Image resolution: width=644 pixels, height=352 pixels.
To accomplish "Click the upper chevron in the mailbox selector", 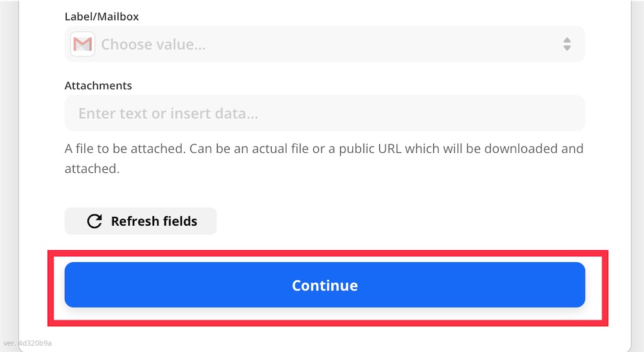I will click(x=567, y=40).
